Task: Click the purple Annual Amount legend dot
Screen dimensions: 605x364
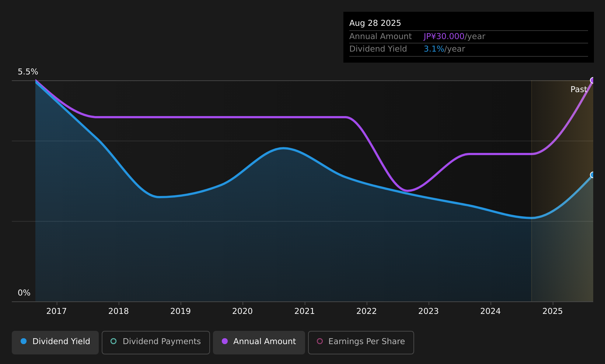Action: (225, 341)
